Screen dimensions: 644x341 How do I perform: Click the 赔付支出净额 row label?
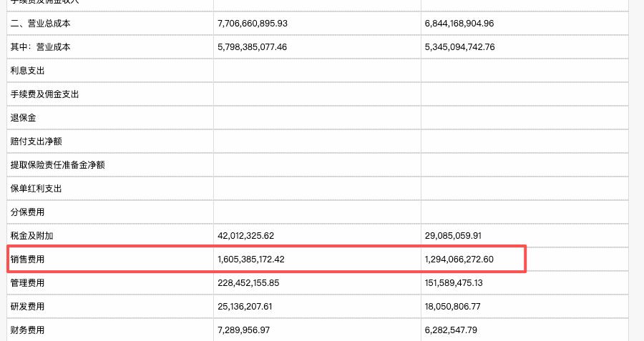[x=36, y=142]
